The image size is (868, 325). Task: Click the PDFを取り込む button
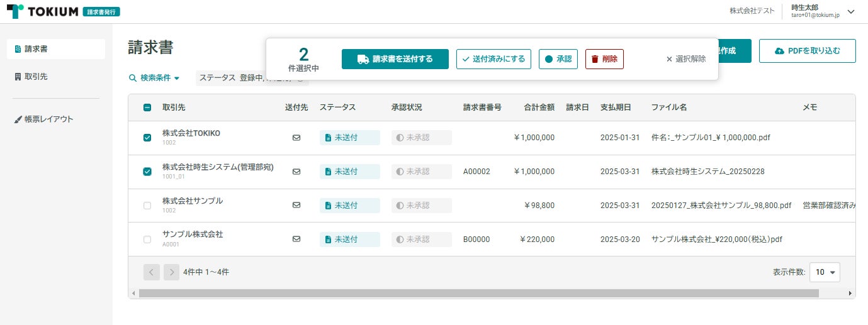pos(807,51)
